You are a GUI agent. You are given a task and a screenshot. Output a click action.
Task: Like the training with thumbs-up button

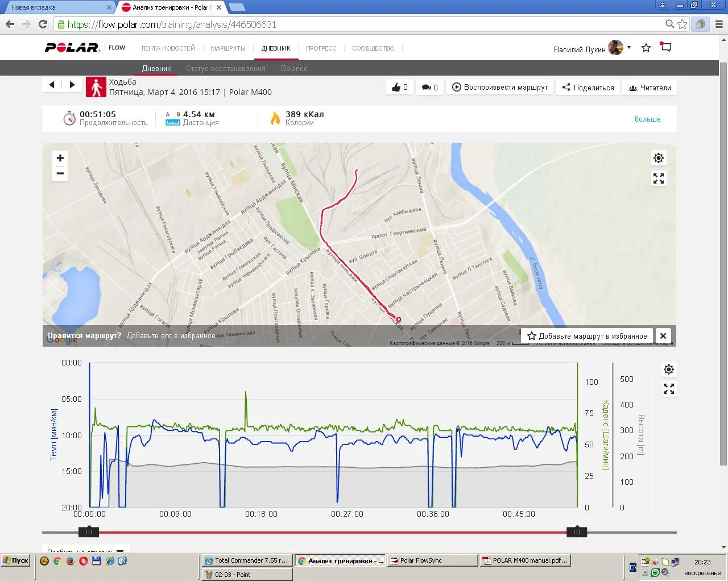[x=400, y=88]
